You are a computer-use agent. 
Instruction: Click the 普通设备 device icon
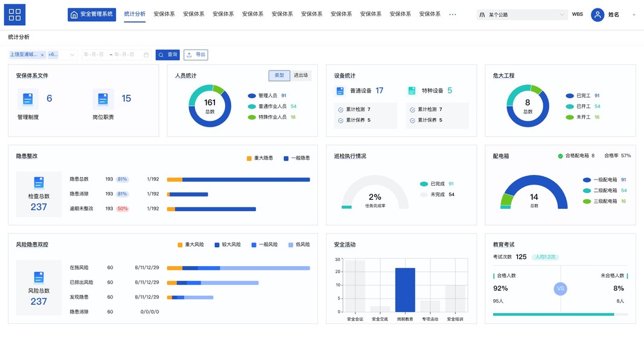click(340, 91)
